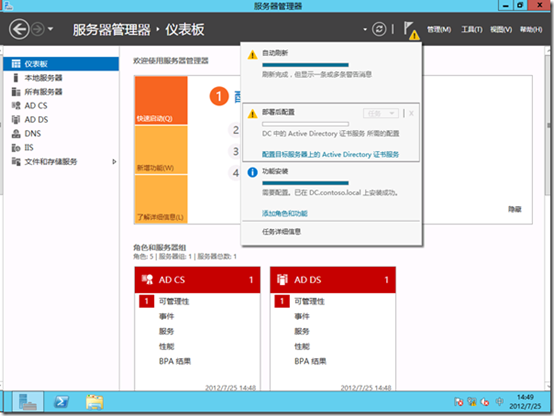This screenshot has height=416, width=554.
Task: Click BPA 结果 in the AD DS tile
Action: (x=310, y=361)
